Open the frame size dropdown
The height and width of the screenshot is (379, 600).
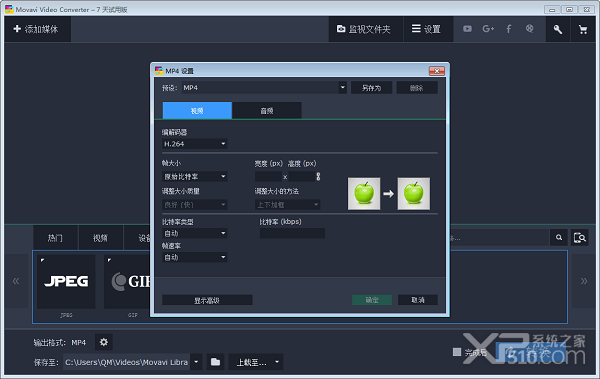195,176
